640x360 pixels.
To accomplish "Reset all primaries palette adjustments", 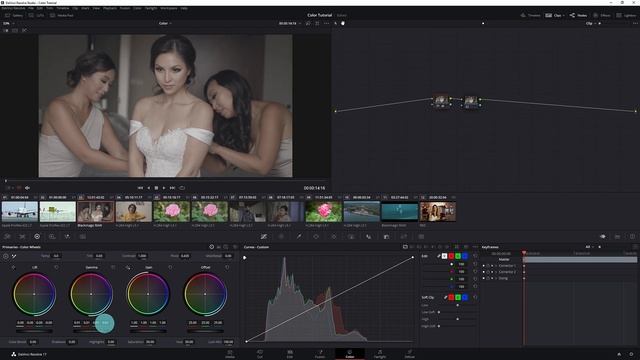I will pos(235,247).
